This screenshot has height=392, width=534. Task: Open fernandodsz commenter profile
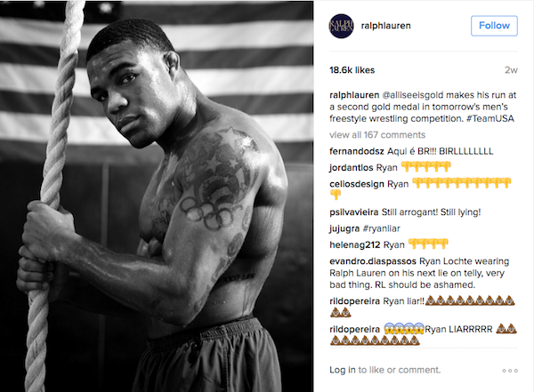click(x=357, y=151)
